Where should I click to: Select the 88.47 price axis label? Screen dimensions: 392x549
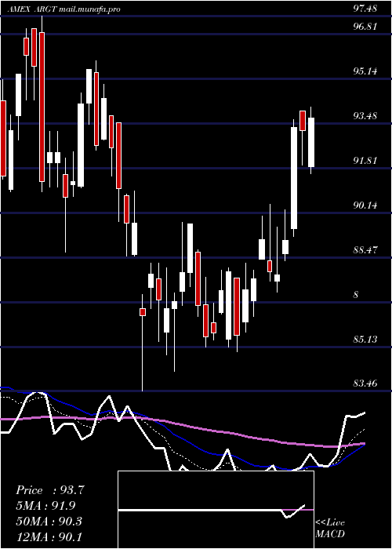(x=365, y=250)
